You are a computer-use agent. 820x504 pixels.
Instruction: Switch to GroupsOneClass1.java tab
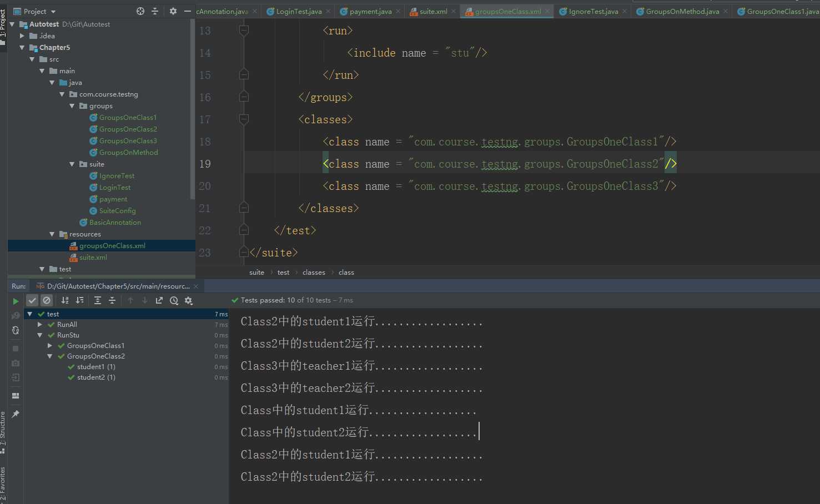[x=778, y=11]
